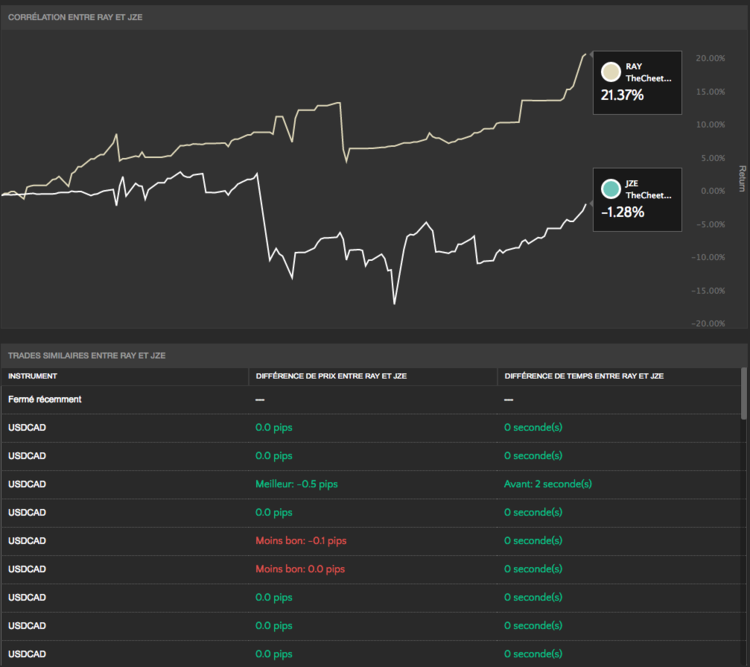This screenshot has height=667, width=750.
Task: Click the 'Avant: 2 seconde(s)' time value
Action: [x=548, y=484]
